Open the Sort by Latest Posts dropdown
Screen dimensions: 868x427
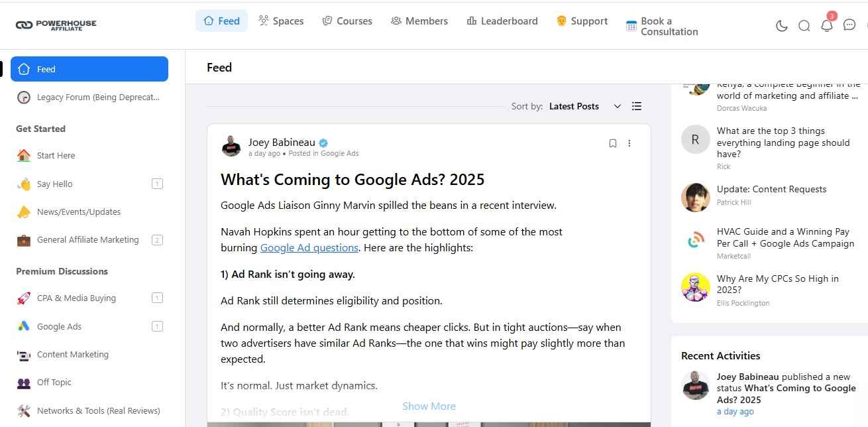(585, 106)
